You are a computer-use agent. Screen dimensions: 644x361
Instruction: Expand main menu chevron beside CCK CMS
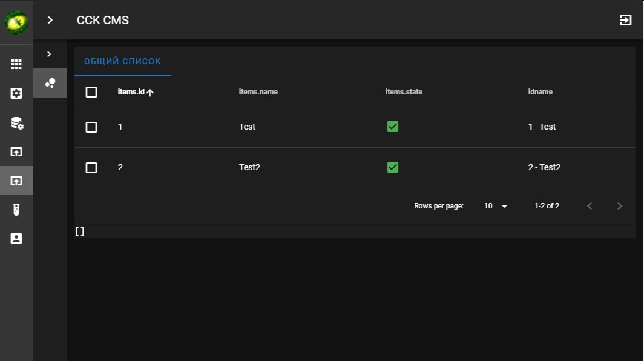pos(50,20)
